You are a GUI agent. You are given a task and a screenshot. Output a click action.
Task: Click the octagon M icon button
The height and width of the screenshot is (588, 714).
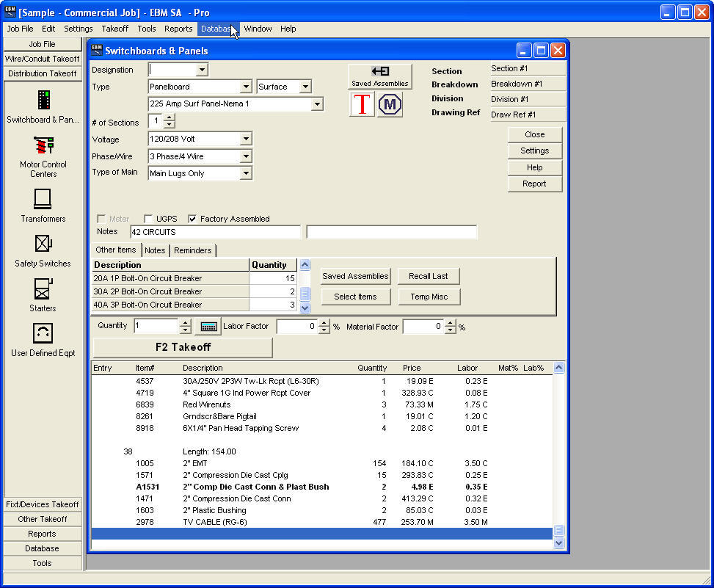pos(390,104)
